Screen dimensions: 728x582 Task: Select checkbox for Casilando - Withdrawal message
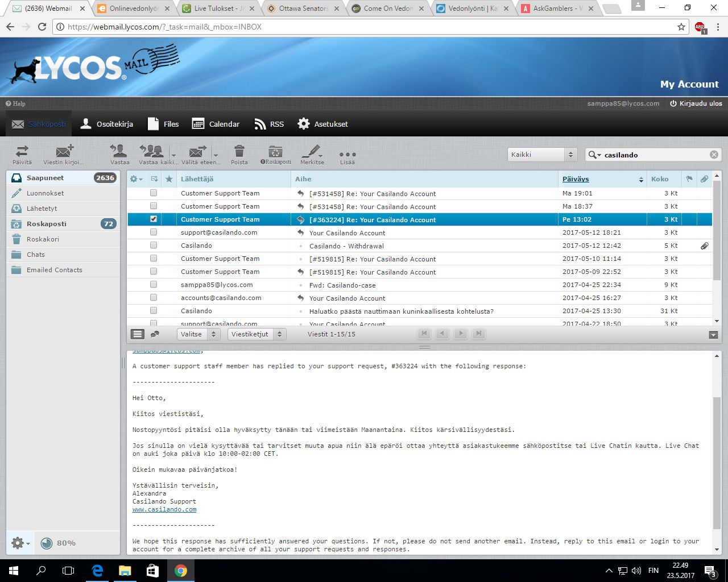[154, 246]
